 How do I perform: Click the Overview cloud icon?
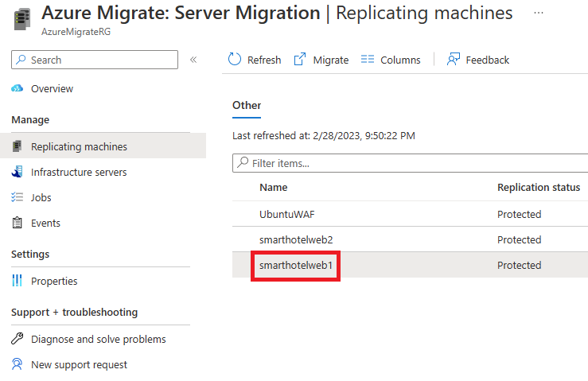(17, 88)
